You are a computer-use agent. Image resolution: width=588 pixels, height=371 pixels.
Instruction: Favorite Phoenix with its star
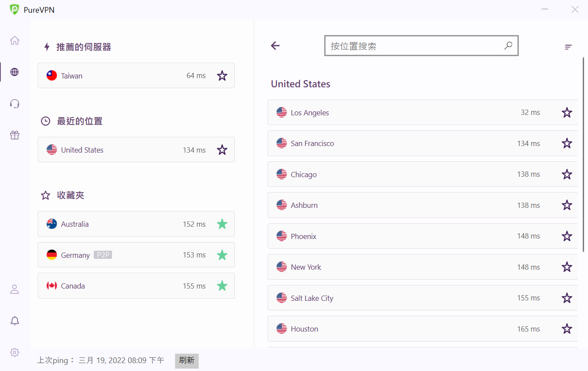567,236
